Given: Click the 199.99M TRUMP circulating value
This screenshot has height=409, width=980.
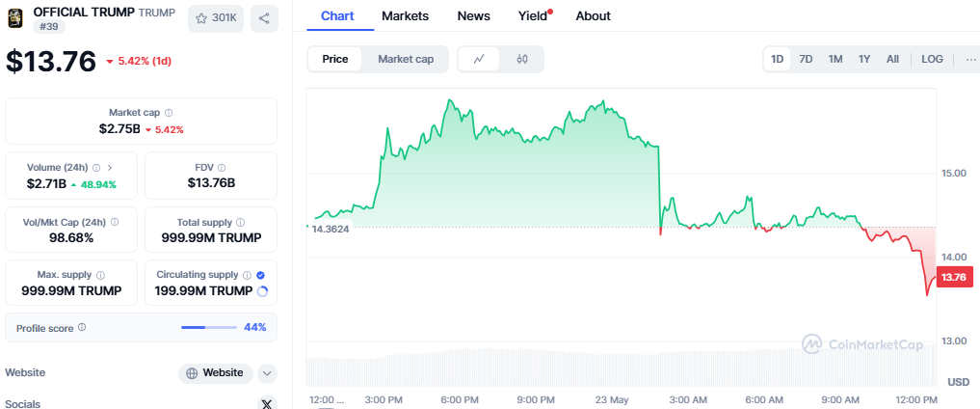Looking at the screenshot, I should [x=205, y=290].
